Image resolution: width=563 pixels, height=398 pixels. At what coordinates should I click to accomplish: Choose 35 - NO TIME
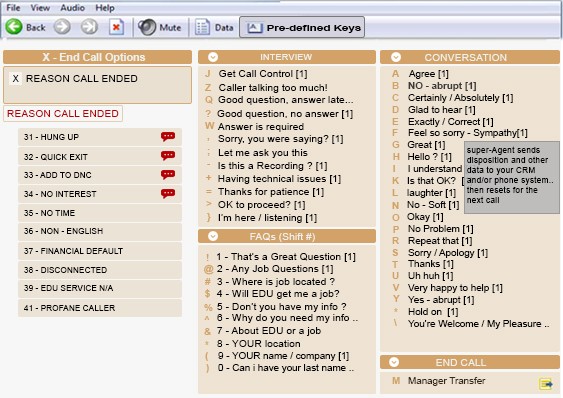click(100, 213)
